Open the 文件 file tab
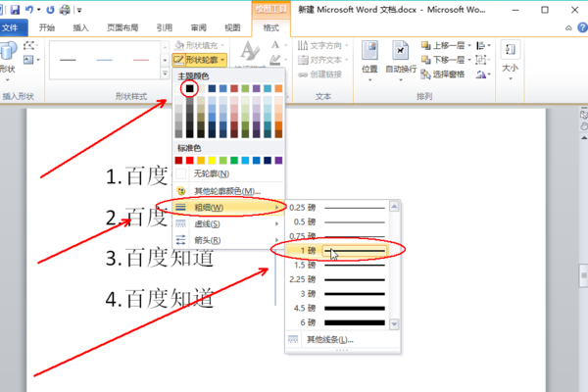 [10, 27]
